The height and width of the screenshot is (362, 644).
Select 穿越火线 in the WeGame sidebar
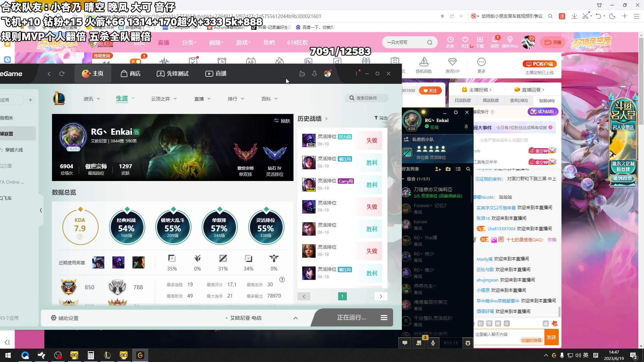(13, 150)
